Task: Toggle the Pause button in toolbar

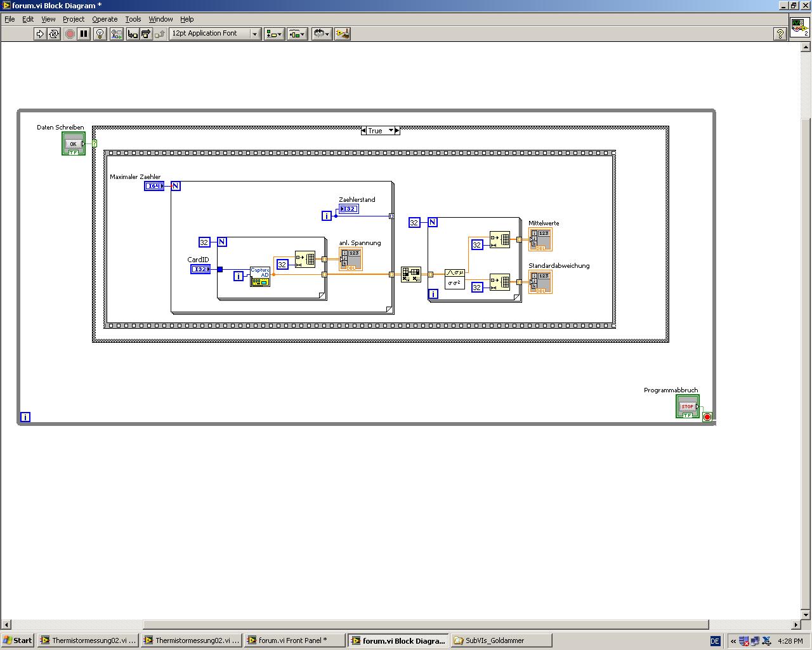Action: pos(84,34)
